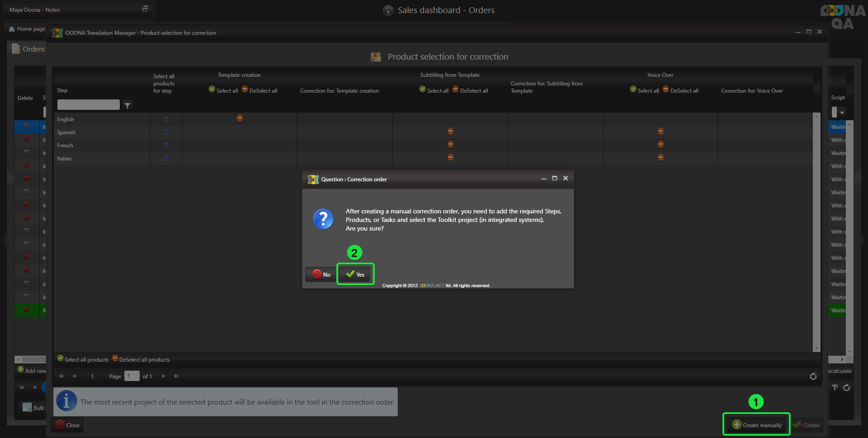Toggle Voice Over selection for French
Image resolution: width=868 pixels, height=438 pixels.
[660, 144]
